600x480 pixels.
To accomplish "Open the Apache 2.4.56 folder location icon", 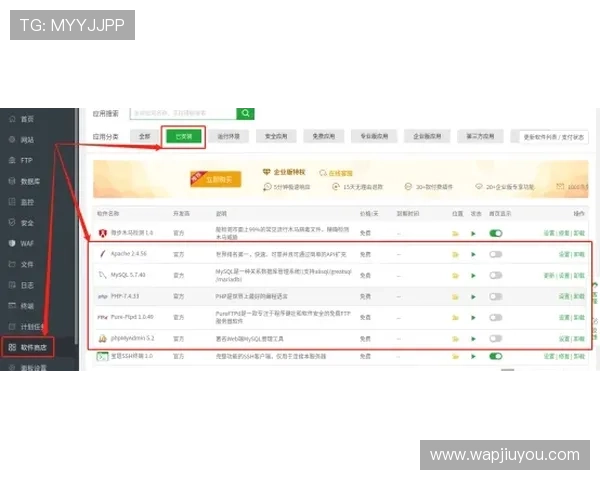I will (455, 254).
